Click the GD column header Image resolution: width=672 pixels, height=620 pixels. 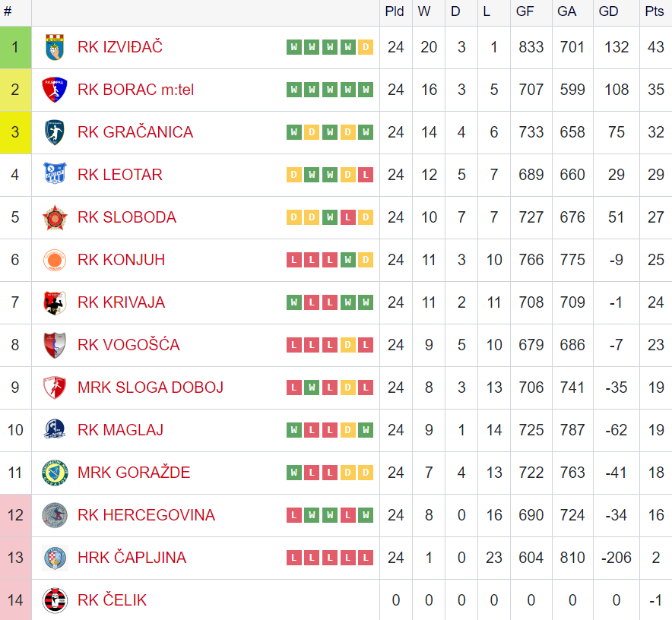[x=608, y=11]
